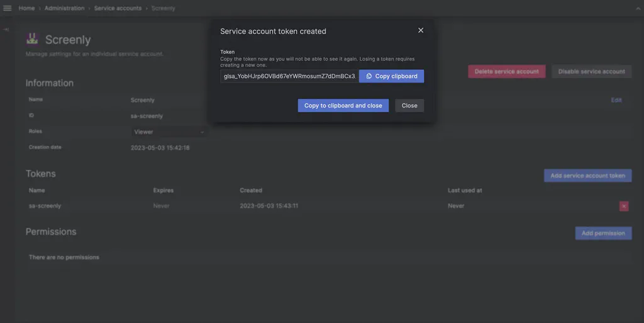Select the generated token text field
Screen dimensions: 644x323
(289, 76)
